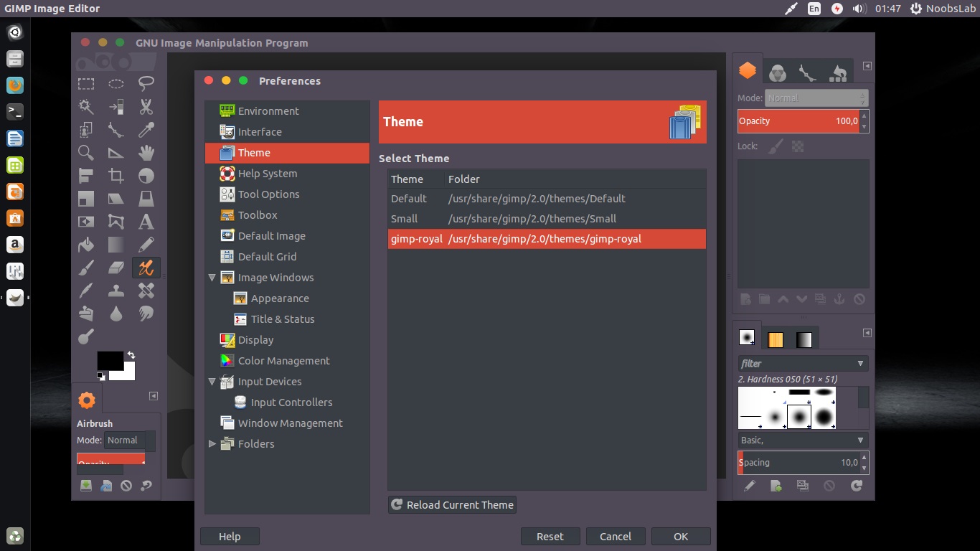Open the layer Mode dropdown
This screenshot has height=551, width=980.
(x=816, y=98)
